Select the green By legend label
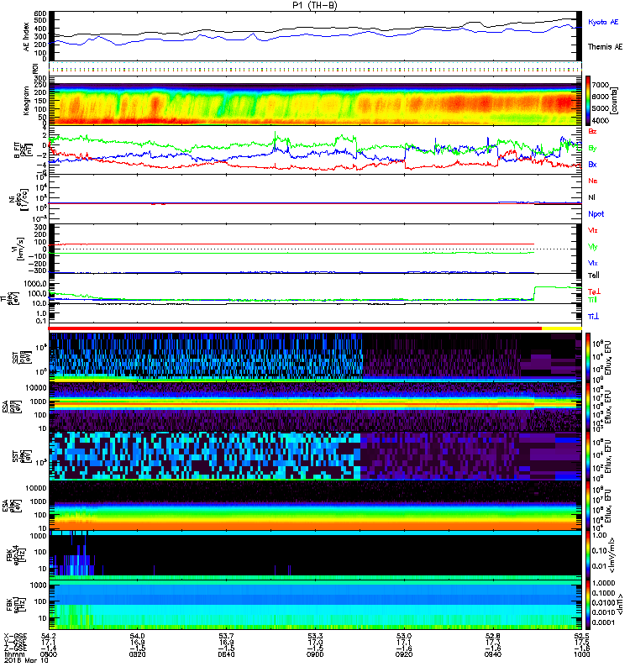This screenshot has height=672, width=630. (x=592, y=149)
